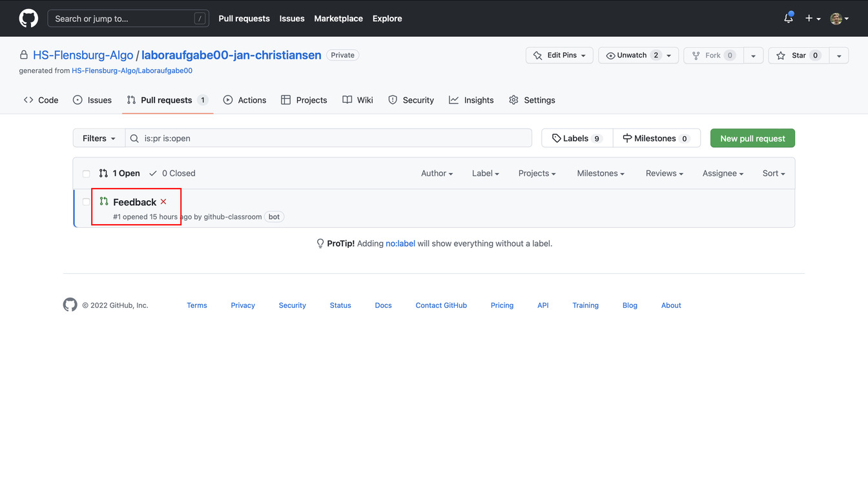Open the Author filter dropdown

[437, 173]
